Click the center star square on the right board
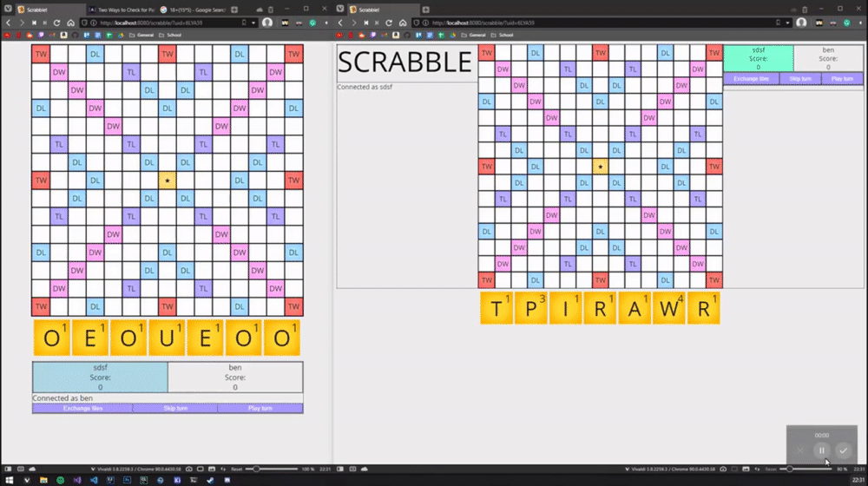 tap(600, 167)
